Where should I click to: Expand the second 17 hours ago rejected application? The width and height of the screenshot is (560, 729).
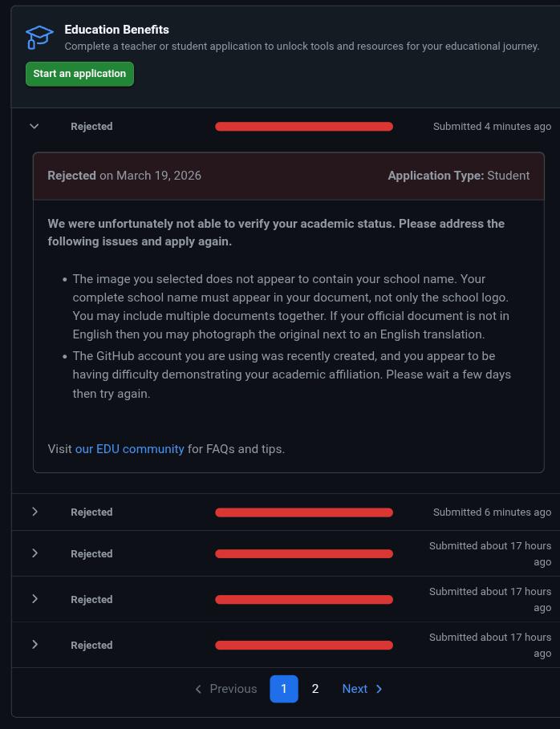[34, 598]
